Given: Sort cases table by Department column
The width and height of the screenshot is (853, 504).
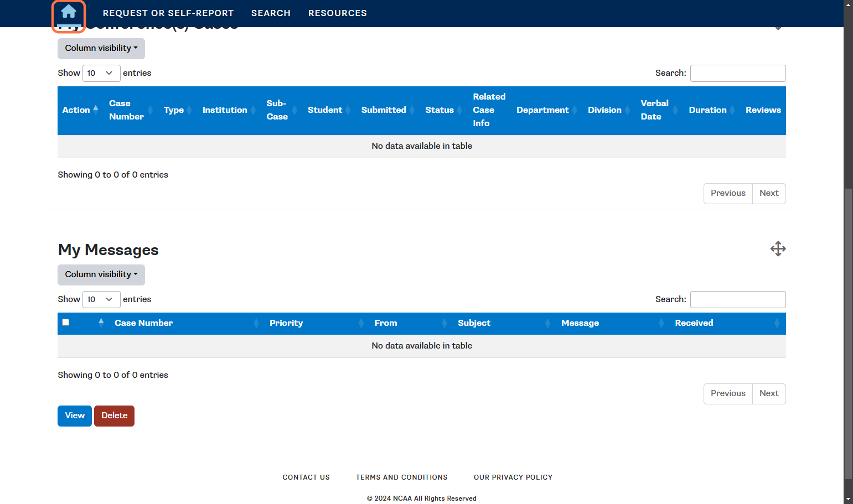Looking at the screenshot, I should 547,110.
